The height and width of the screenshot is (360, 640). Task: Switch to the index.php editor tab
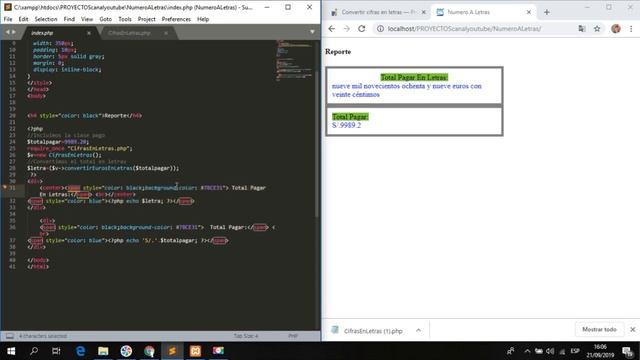click(x=42, y=33)
